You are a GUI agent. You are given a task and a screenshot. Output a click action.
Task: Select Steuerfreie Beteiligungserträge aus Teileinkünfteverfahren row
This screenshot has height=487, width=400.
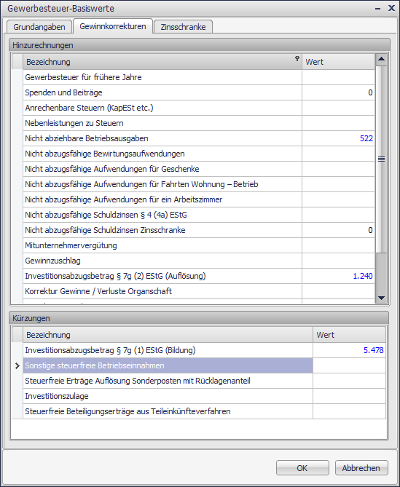(x=204, y=411)
